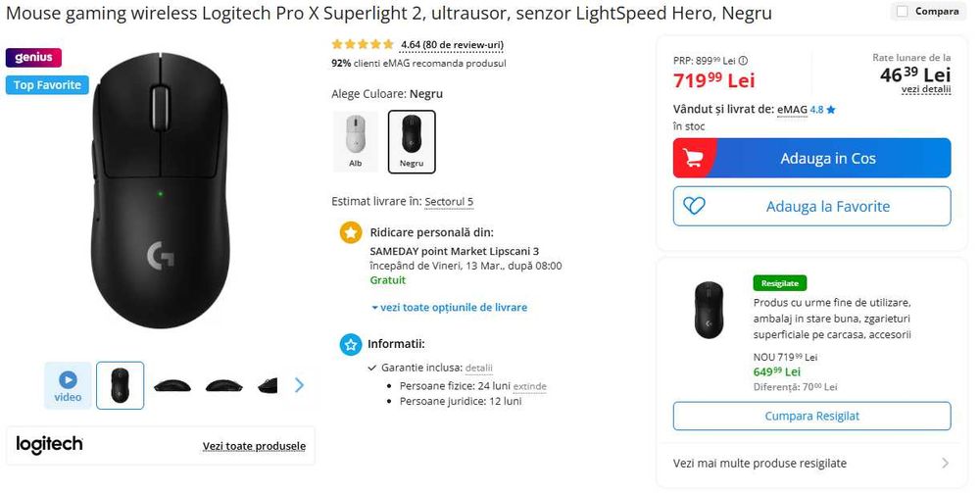Viewport: 980px width, 493px height.
Task: Expand vezi toate opțiunile de livrare
Action: click(449, 307)
